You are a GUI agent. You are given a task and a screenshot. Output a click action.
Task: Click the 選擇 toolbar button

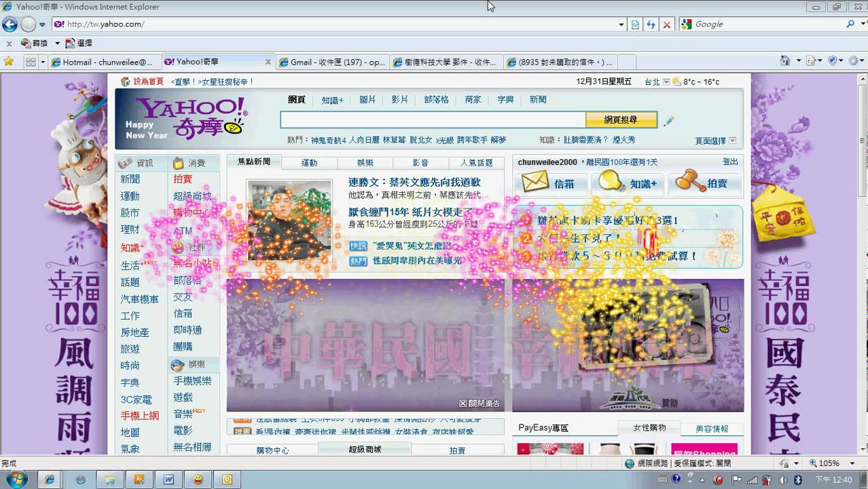pyautogui.click(x=79, y=43)
